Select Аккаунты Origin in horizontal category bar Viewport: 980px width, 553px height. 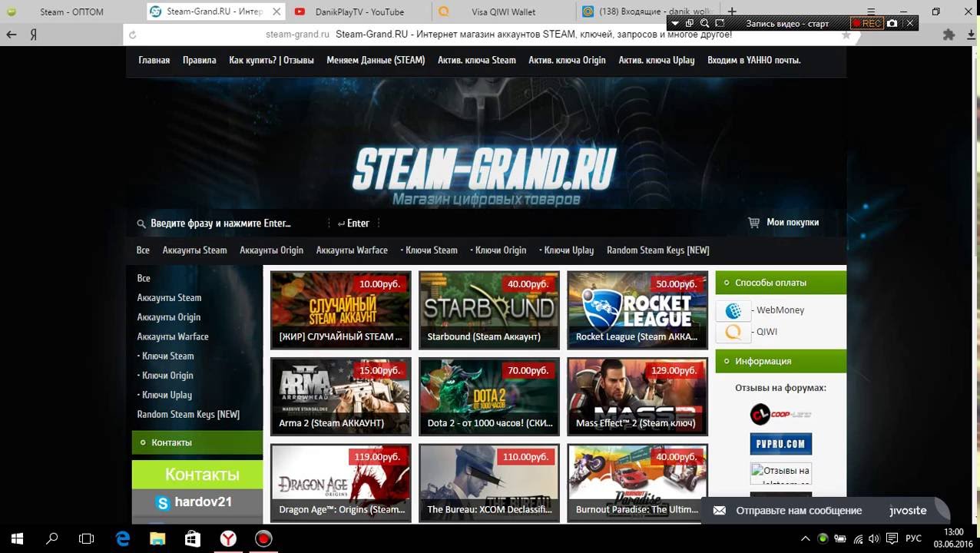271,250
